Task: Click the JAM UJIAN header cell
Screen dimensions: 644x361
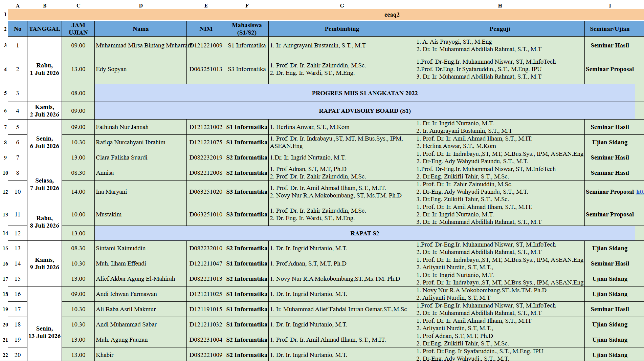Action: 78,29
